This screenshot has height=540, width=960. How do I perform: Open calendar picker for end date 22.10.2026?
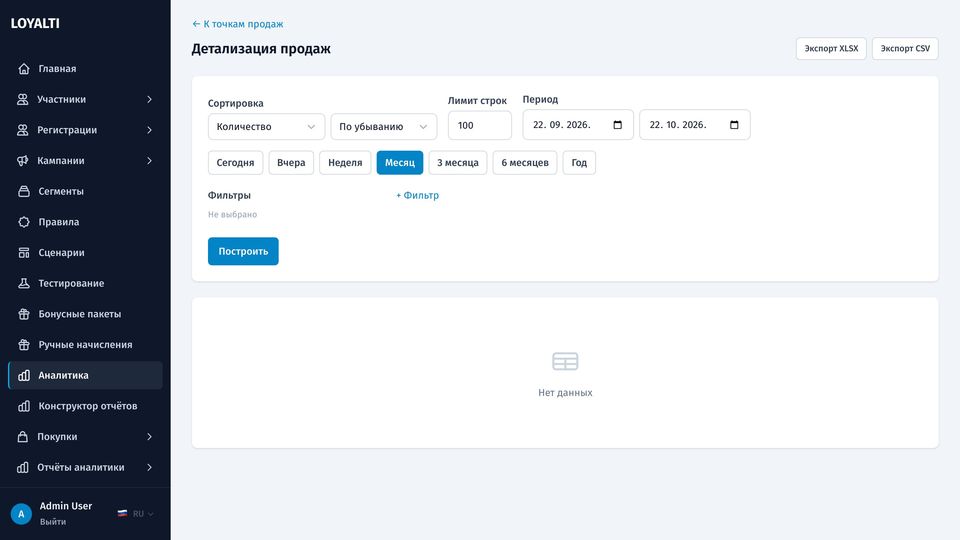point(734,125)
